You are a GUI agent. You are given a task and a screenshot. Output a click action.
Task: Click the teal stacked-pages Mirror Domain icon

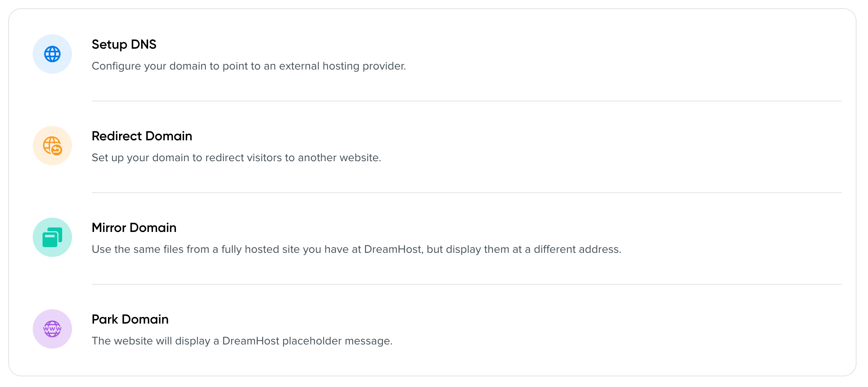52,237
